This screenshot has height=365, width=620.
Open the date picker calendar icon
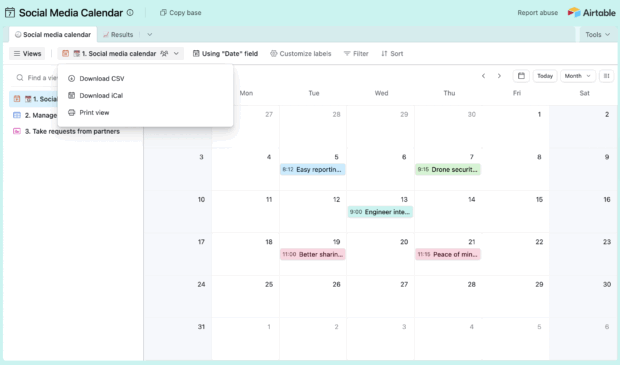coord(521,76)
